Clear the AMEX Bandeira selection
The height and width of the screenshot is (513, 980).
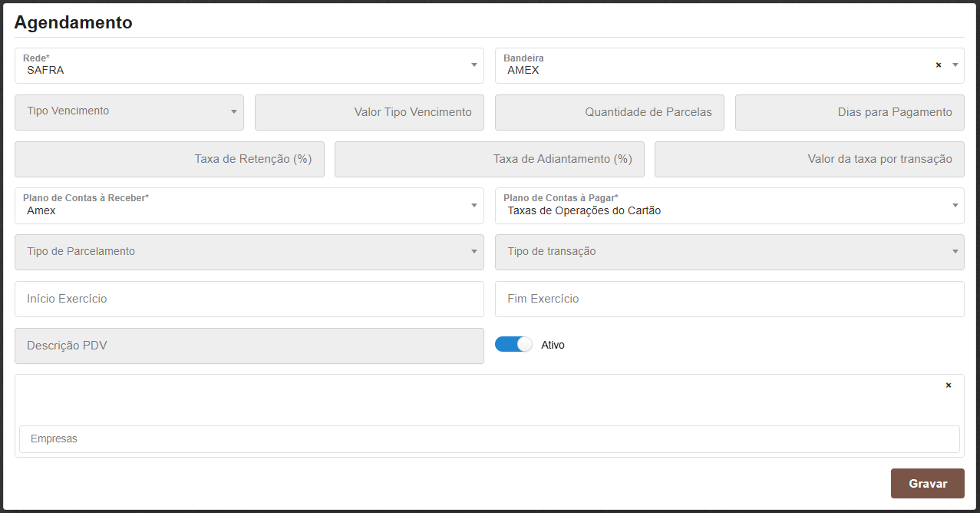click(938, 65)
